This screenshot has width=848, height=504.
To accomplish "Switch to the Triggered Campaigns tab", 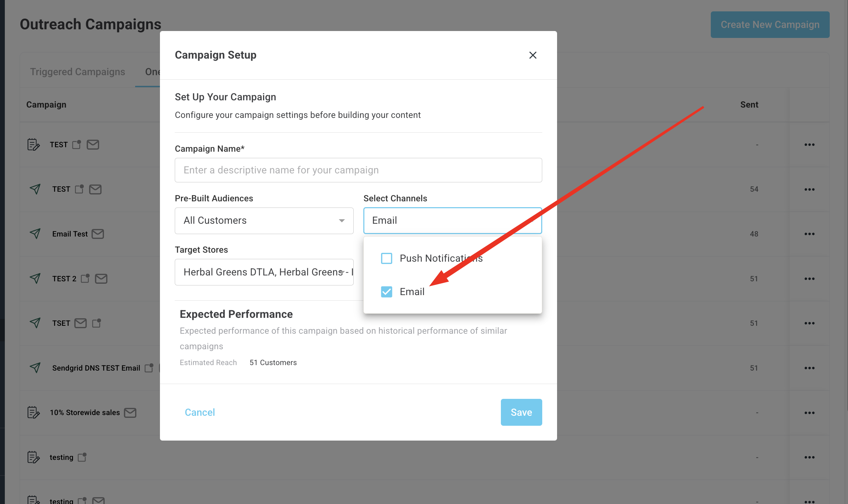I will [x=78, y=72].
